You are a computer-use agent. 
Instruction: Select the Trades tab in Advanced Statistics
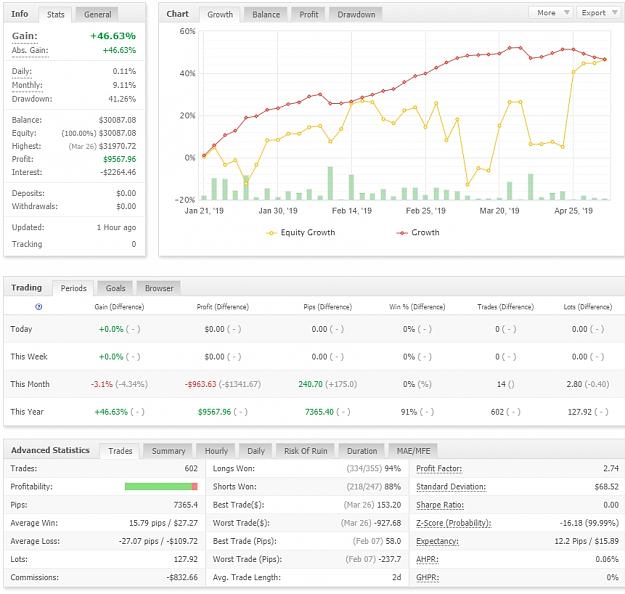pyautogui.click(x=120, y=451)
